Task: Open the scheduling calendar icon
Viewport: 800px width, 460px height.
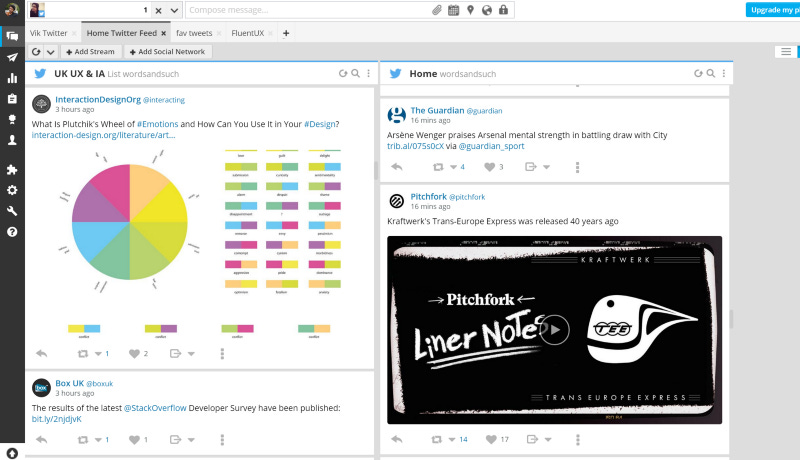Action: 453,10
